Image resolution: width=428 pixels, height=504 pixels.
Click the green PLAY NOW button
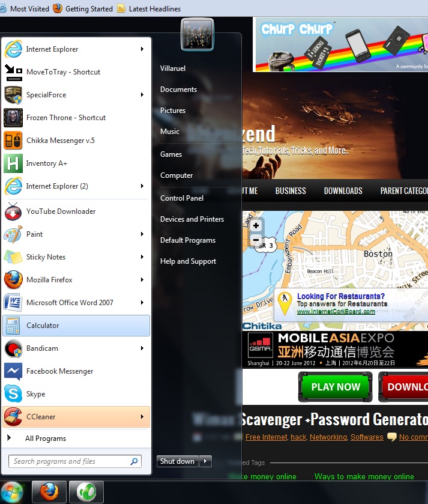pos(335,387)
